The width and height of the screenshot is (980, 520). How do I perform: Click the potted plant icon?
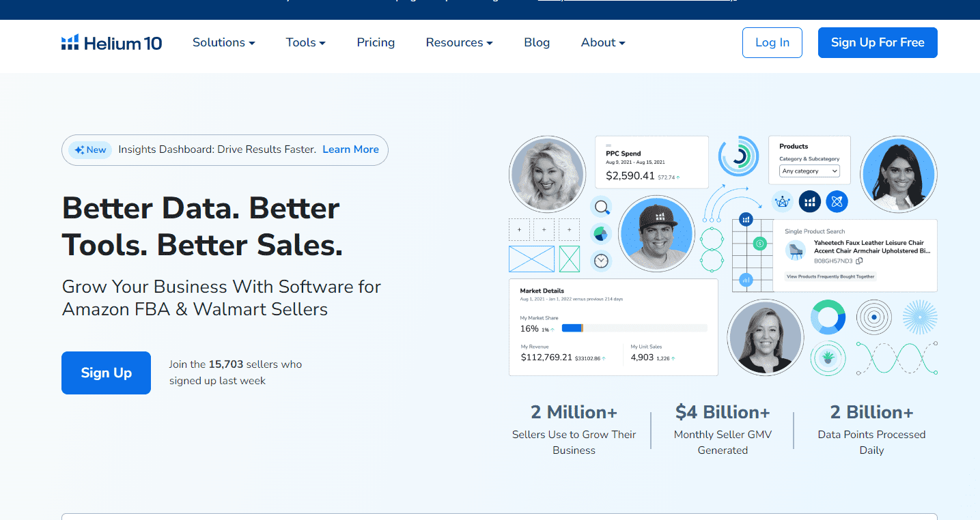click(x=828, y=358)
